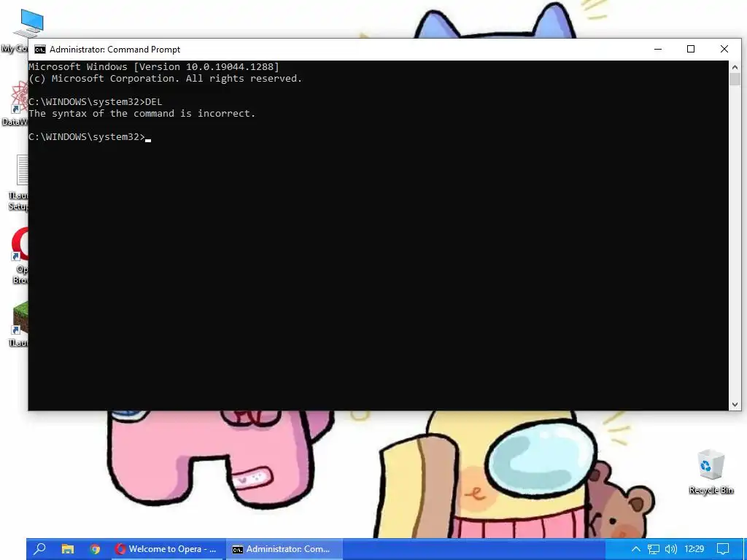Open the network status tray icon
The image size is (747, 560).
click(654, 549)
